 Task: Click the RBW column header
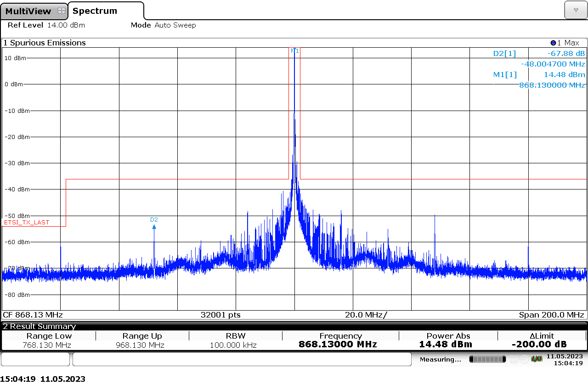236,336
